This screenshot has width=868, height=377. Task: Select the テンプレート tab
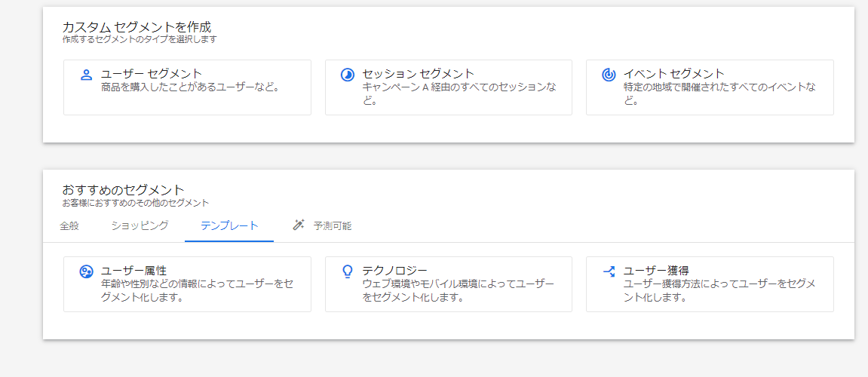229,226
